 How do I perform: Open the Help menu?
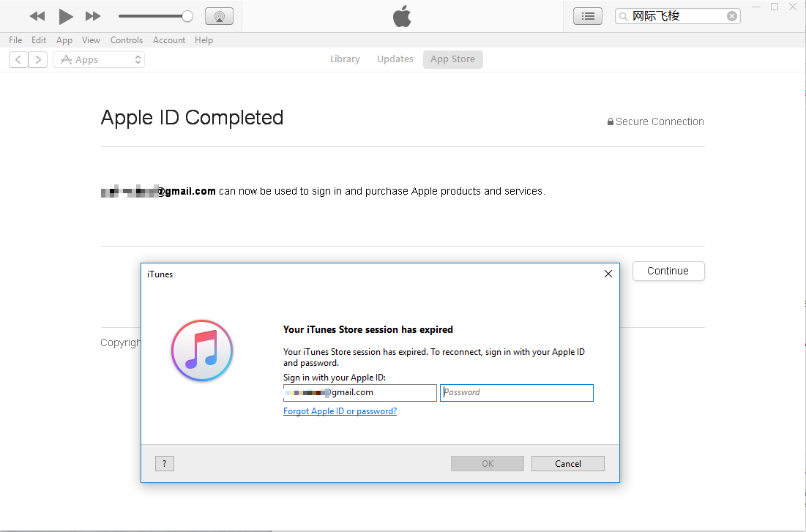pos(204,40)
